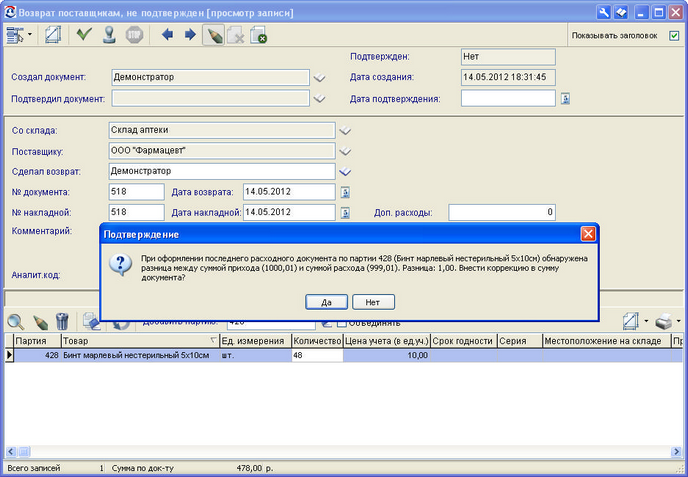Click the grey STOP sign icon

tap(134, 35)
